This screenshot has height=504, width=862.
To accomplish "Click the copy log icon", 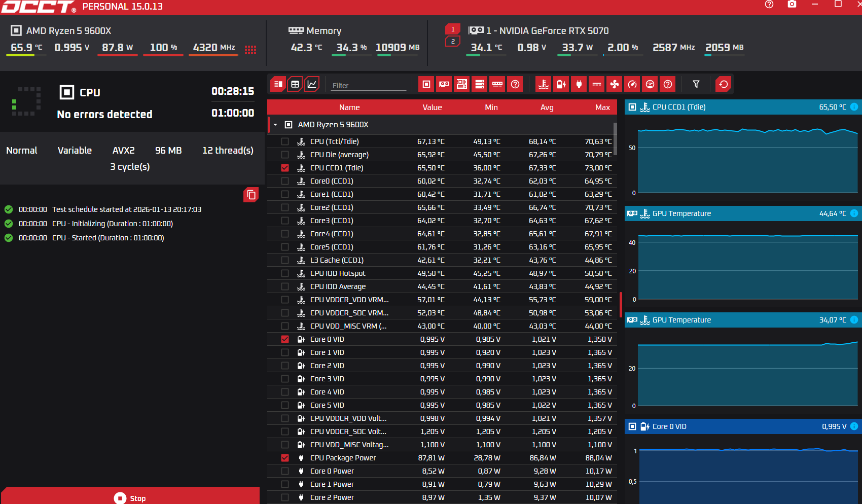I will tap(251, 195).
